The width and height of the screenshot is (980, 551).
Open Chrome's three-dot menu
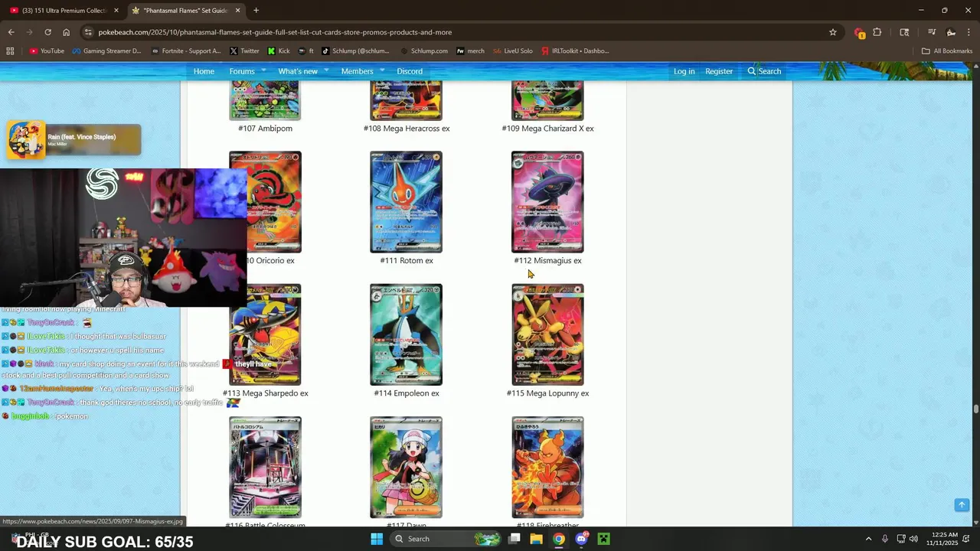(970, 32)
